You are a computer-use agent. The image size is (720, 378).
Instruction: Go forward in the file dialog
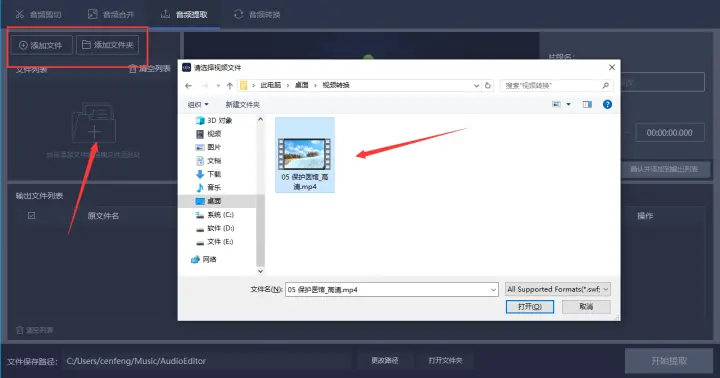tap(205, 85)
